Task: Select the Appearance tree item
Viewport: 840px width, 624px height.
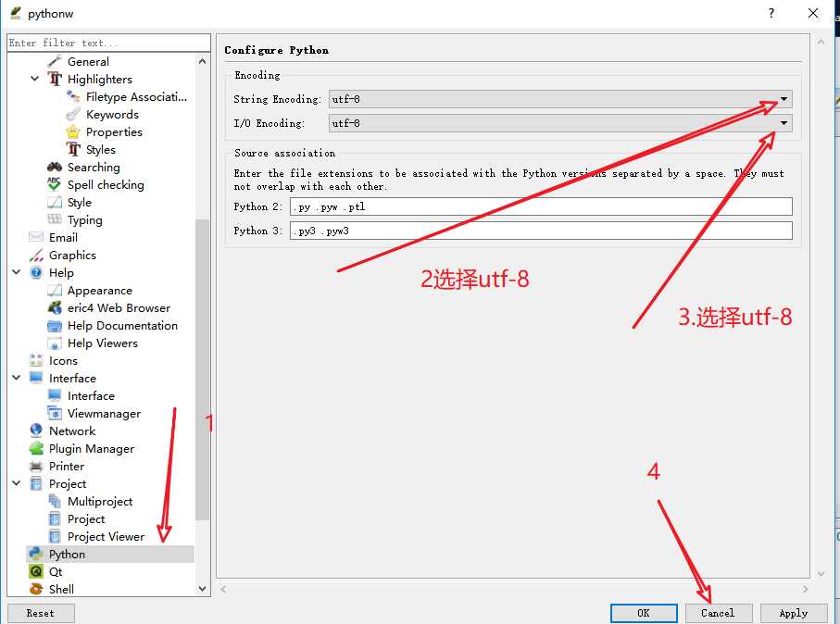Action: click(x=100, y=291)
